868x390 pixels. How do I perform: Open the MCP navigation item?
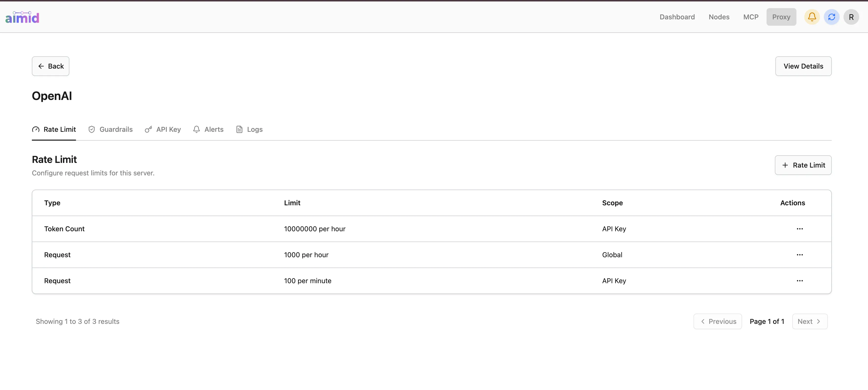click(751, 17)
